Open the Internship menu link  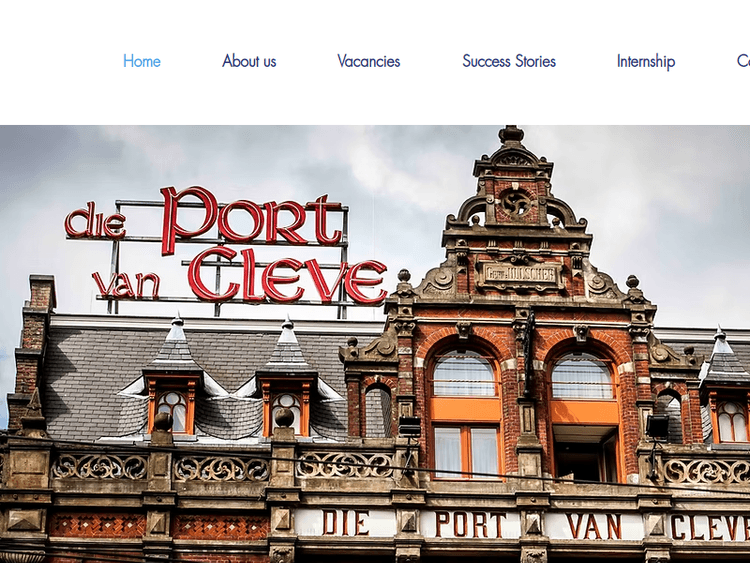[645, 61]
